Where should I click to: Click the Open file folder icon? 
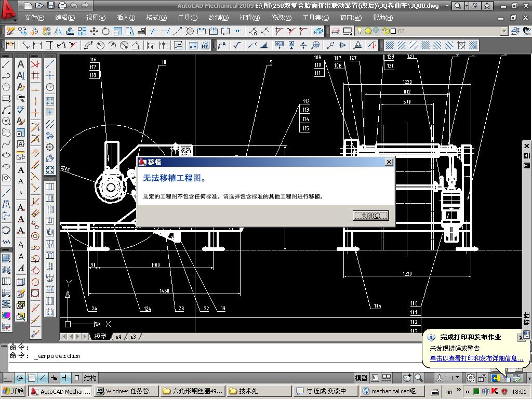pyautogui.click(x=39, y=5)
